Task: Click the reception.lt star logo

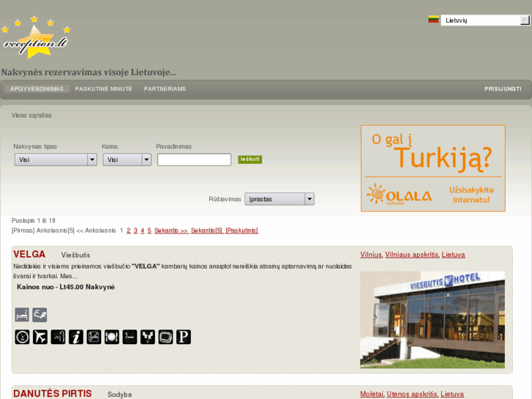Action: (x=36, y=37)
